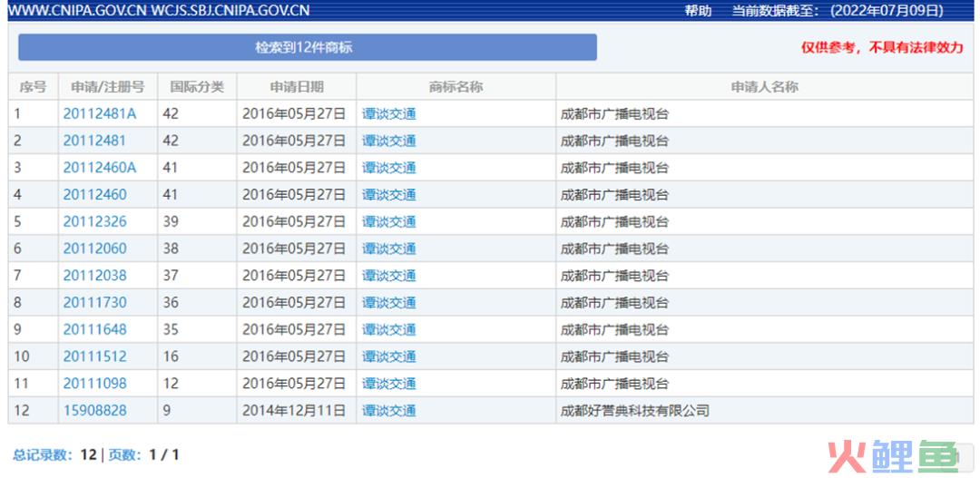Open registration number 20112460

[94, 194]
